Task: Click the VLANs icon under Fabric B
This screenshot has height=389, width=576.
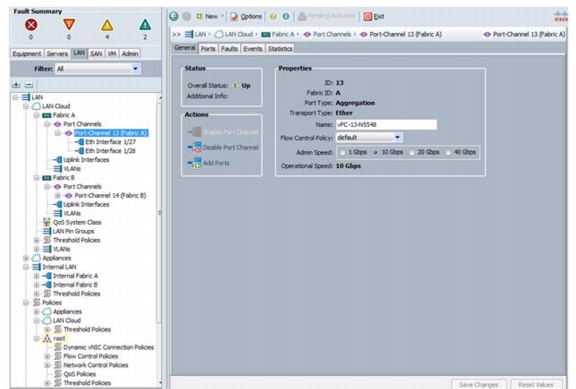Action: [x=58, y=213]
